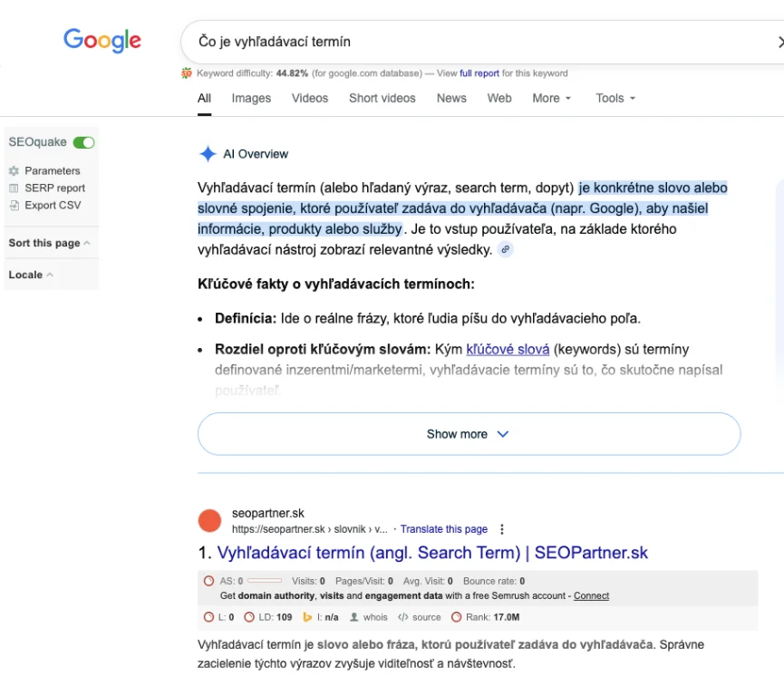The width and height of the screenshot is (784, 696).
Task: Open page source code icon
Action: [x=402, y=617]
